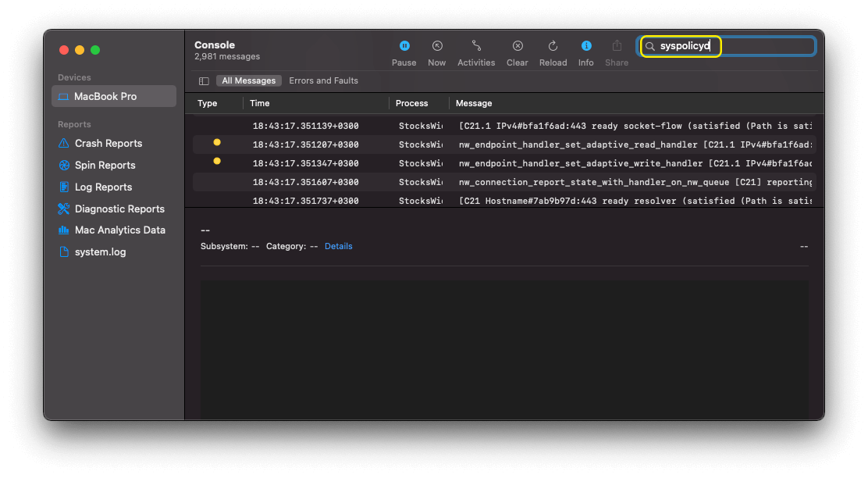Open Spin Reports in sidebar

(x=105, y=166)
